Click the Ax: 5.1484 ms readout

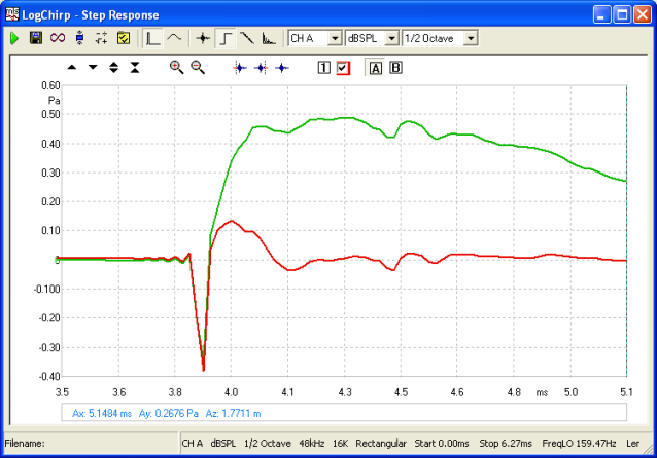coord(102,414)
